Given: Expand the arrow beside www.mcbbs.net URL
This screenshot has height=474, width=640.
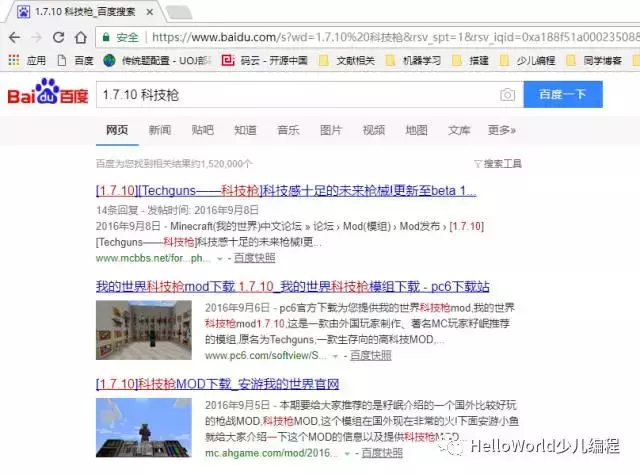Looking at the screenshot, I should (220, 259).
